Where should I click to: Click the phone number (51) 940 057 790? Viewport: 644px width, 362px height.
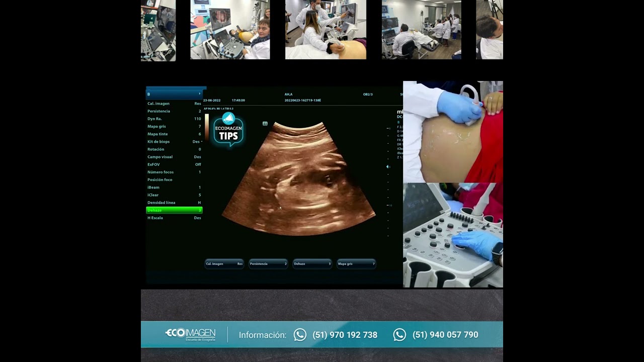(445, 335)
